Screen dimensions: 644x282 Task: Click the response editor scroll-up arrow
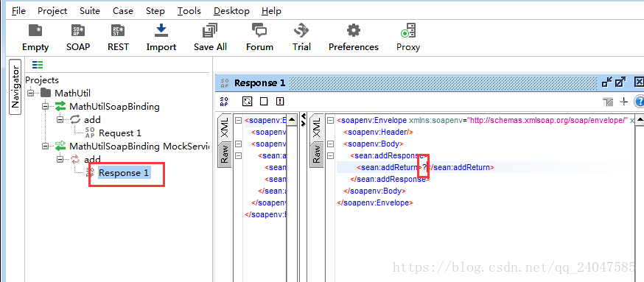(639, 120)
